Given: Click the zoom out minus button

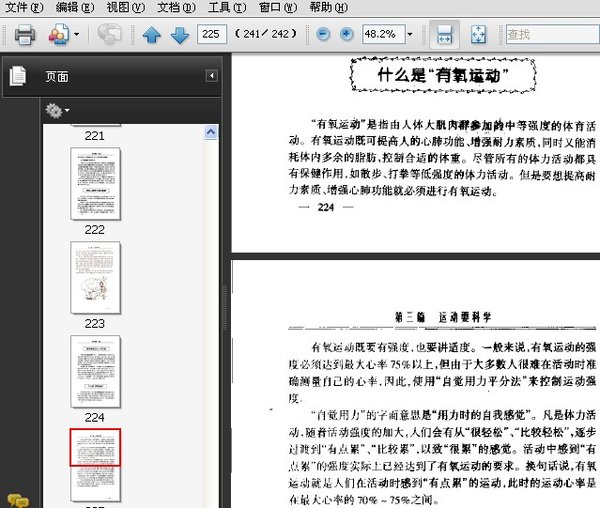Looking at the screenshot, I should point(323,35).
